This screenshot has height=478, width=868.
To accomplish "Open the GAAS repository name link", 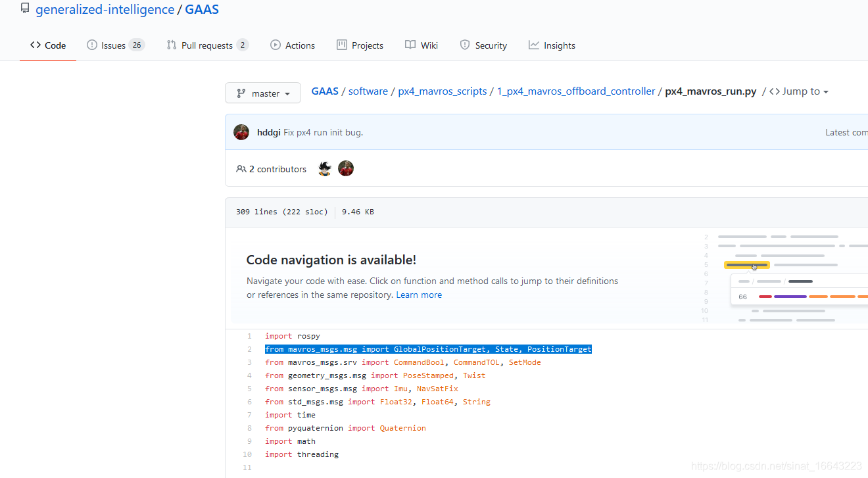I will coord(202,10).
